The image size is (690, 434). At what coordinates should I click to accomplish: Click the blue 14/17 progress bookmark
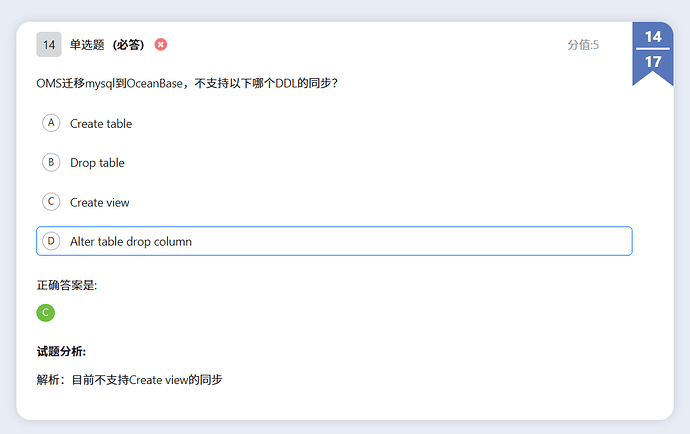click(x=652, y=50)
